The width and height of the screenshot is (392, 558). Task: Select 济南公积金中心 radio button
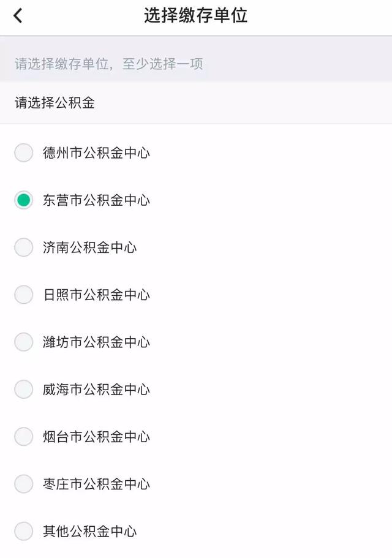pyautogui.click(x=23, y=248)
